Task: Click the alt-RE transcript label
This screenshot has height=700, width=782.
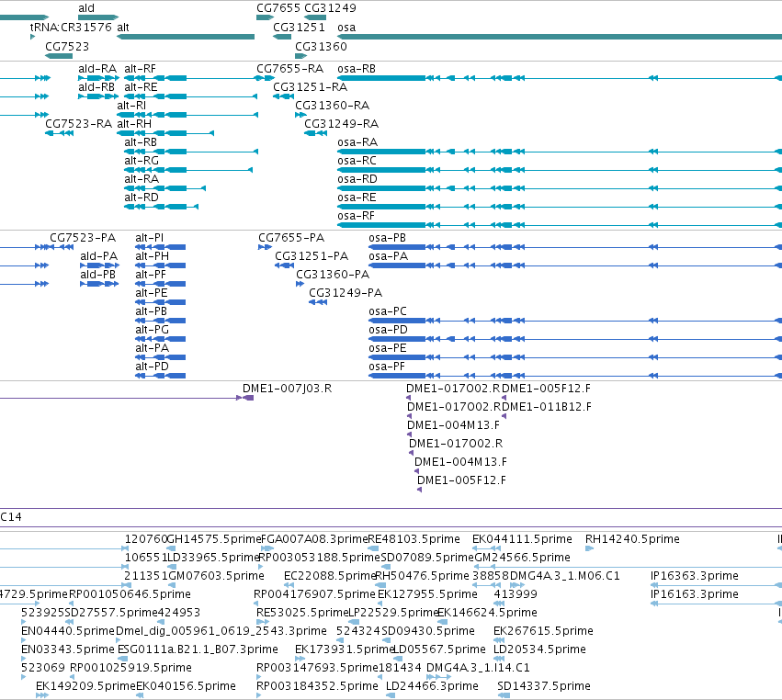Action: pyautogui.click(x=141, y=87)
